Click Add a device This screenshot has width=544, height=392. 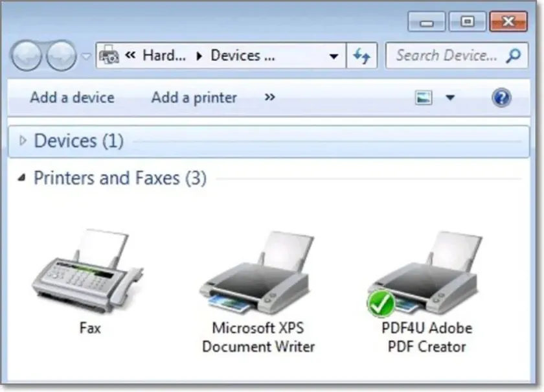[72, 97]
